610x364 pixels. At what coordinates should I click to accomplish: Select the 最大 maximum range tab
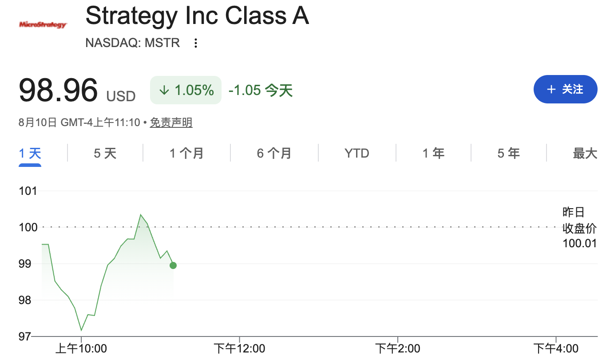(x=585, y=154)
